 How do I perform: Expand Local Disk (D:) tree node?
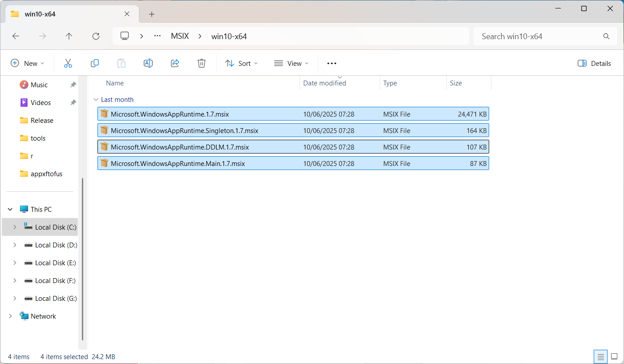coord(15,245)
